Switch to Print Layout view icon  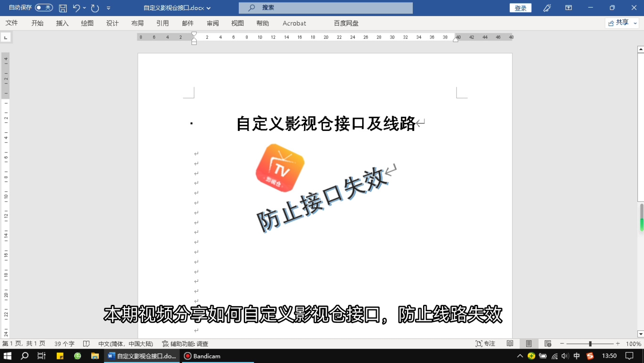(x=529, y=344)
